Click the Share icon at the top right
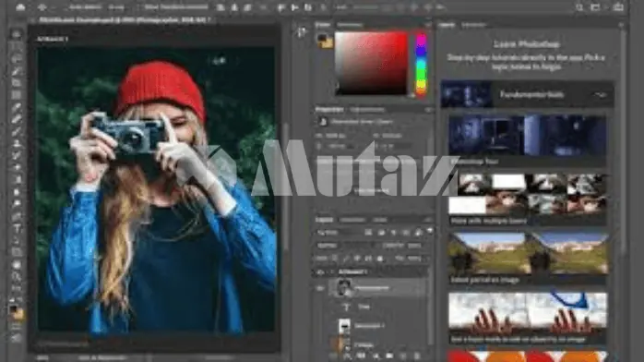 (x=618, y=7)
